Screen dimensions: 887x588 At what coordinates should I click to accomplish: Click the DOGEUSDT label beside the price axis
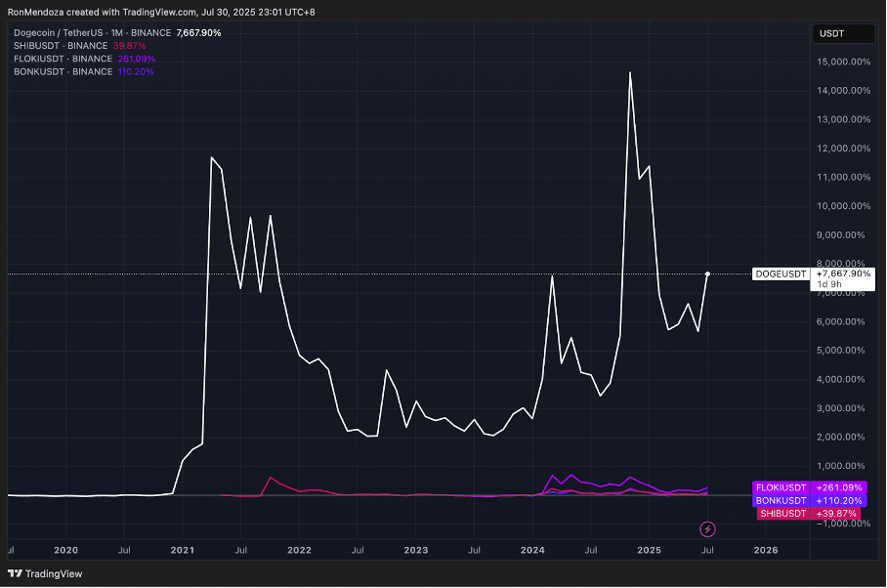(781, 274)
